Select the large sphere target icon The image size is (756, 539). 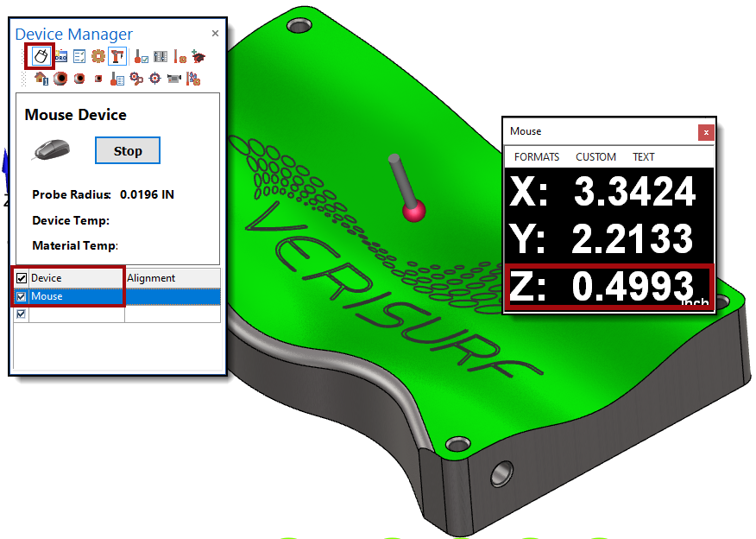click(60, 78)
